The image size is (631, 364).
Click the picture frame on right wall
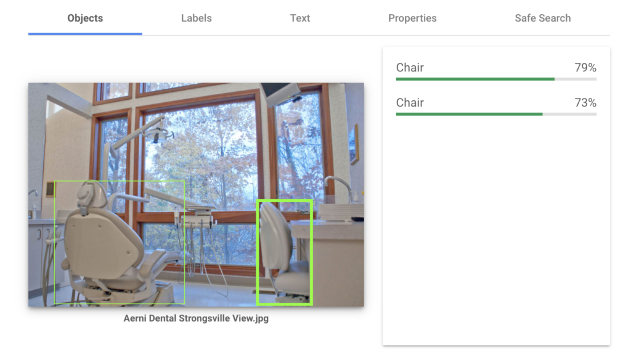354,144
